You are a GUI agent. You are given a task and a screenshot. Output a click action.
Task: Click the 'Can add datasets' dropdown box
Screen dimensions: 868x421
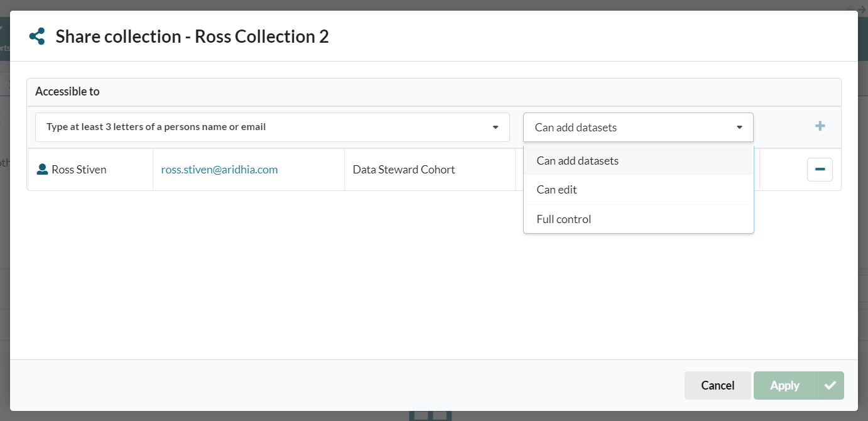coord(628,128)
